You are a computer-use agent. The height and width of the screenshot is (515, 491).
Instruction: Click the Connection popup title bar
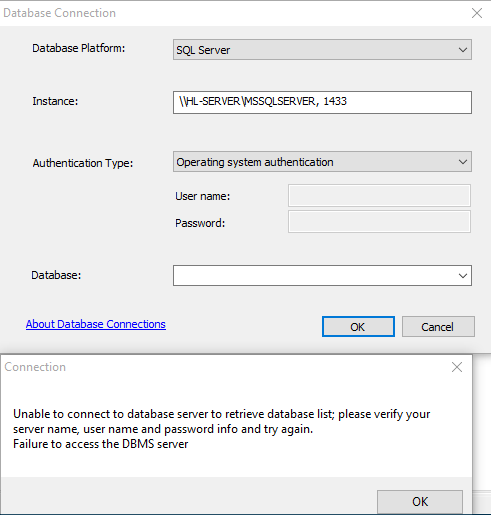227,367
